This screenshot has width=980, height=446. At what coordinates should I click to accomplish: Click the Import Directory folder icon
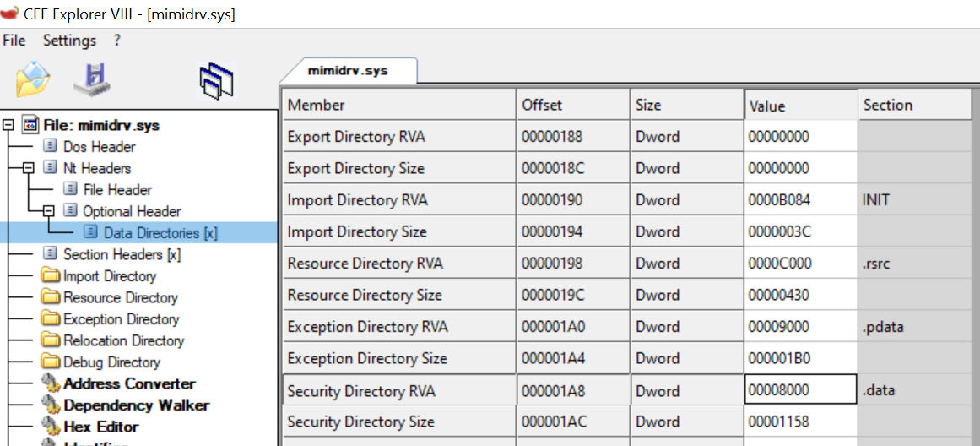[51, 276]
